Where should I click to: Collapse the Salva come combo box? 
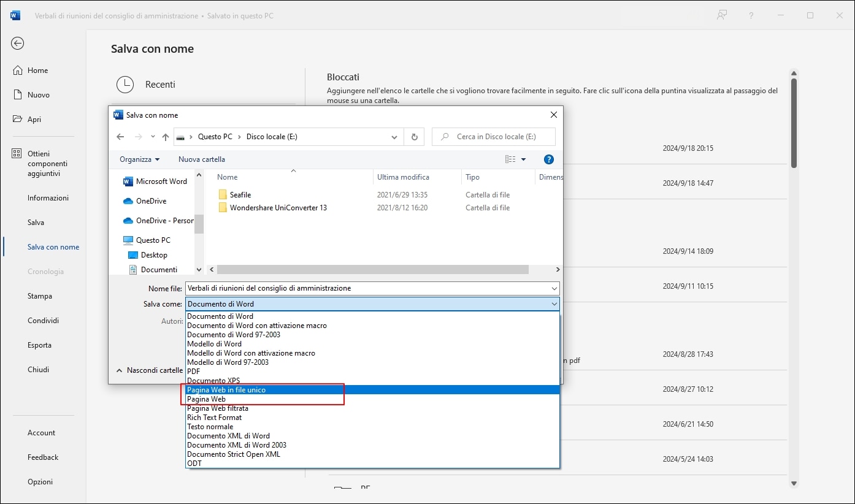pos(554,304)
